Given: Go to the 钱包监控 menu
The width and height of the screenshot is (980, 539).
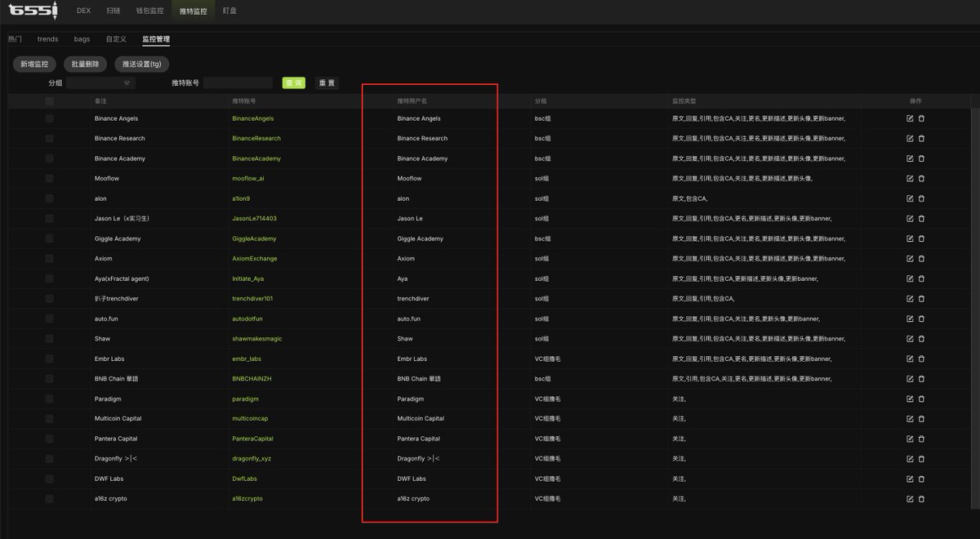Looking at the screenshot, I should point(149,11).
